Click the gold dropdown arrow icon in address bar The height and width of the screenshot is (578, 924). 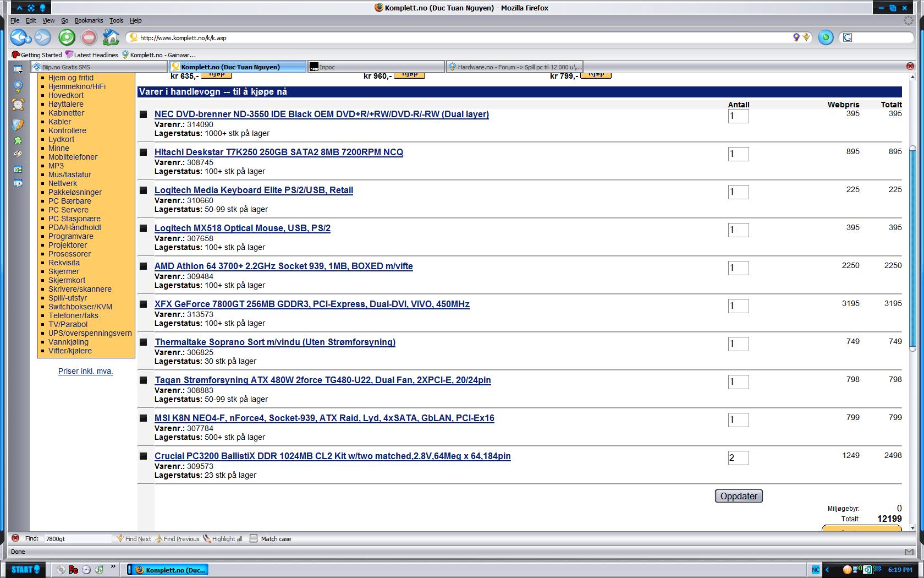click(x=806, y=37)
